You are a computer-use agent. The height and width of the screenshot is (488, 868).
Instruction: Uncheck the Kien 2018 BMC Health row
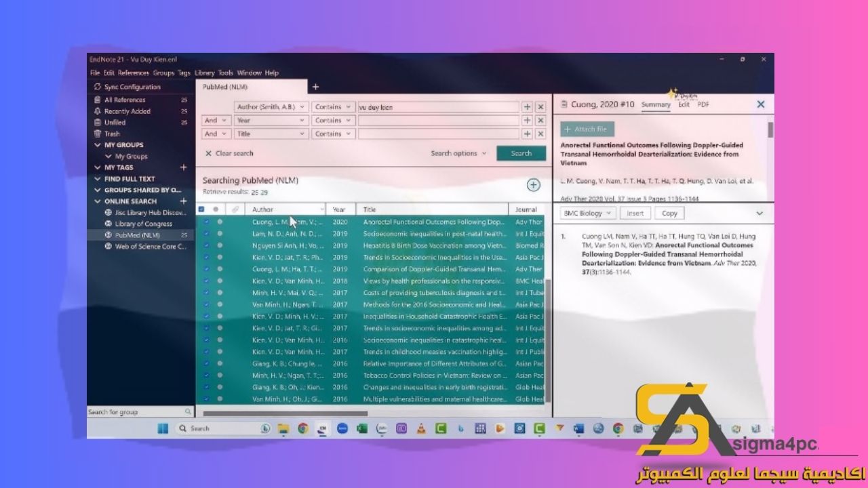(206, 281)
